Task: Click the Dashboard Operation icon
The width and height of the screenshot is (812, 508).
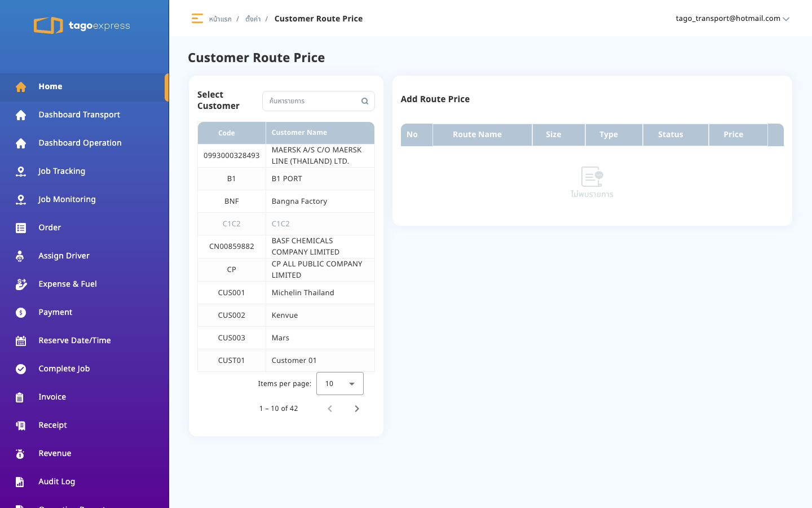Action: pyautogui.click(x=21, y=143)
